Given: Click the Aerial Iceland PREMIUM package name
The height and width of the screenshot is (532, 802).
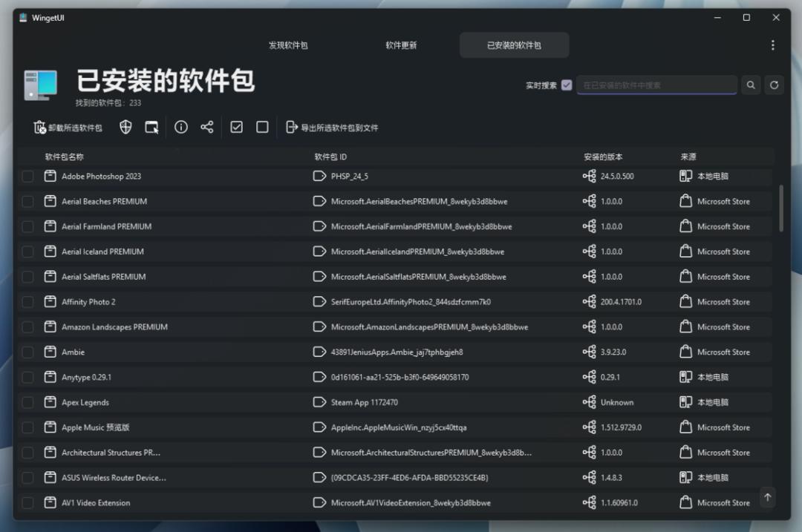Looking at the screenshot, I should (x=102, y=252).
